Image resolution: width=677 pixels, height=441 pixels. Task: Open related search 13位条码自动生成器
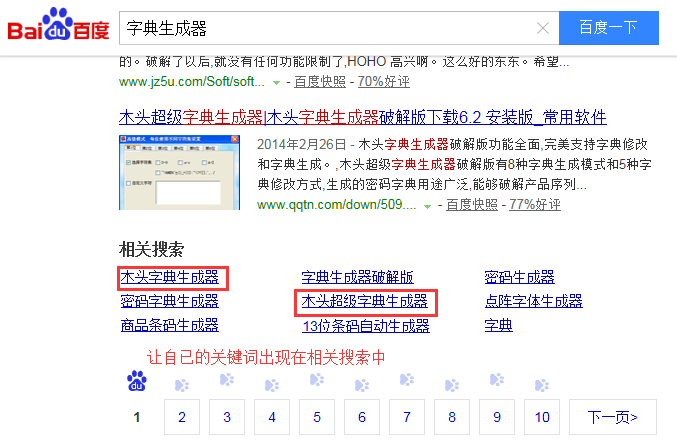(365, 325)
